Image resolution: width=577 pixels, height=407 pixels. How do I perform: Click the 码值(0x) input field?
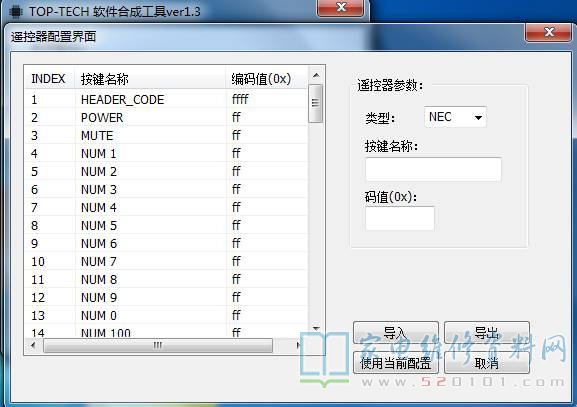[x=400, y=218]
